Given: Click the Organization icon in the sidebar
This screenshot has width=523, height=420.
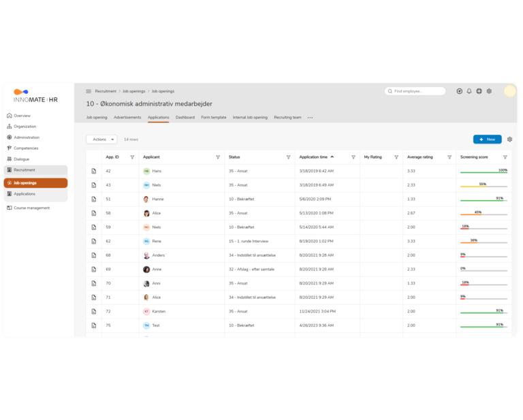Looking at the screenshot, I should (x=9, y=127).
